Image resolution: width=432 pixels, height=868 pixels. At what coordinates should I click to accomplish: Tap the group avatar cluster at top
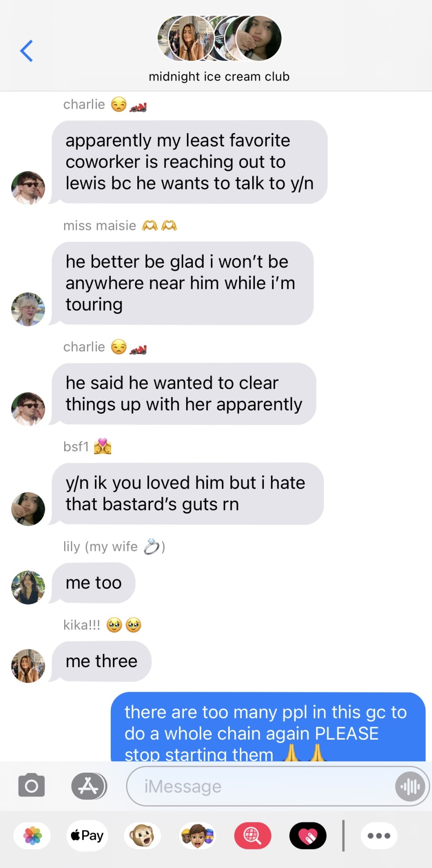(x=220, y=38)
